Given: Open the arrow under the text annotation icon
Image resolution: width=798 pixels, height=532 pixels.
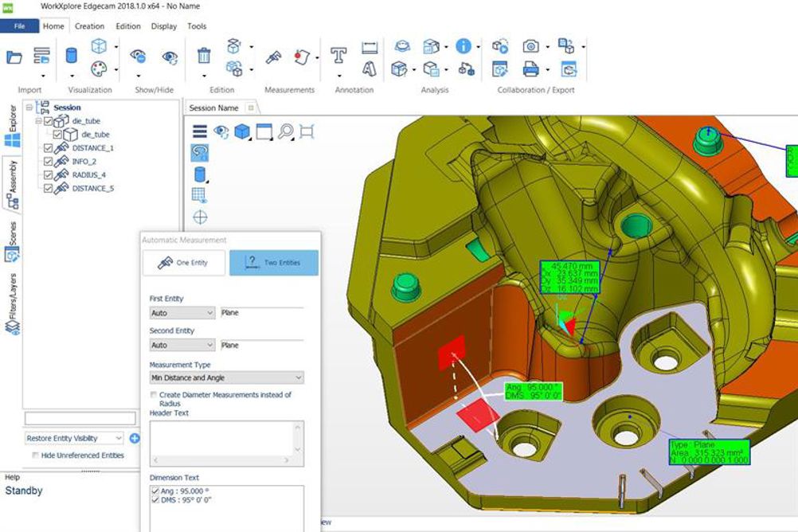Looking at the screenshot, I should coord(339,76).
